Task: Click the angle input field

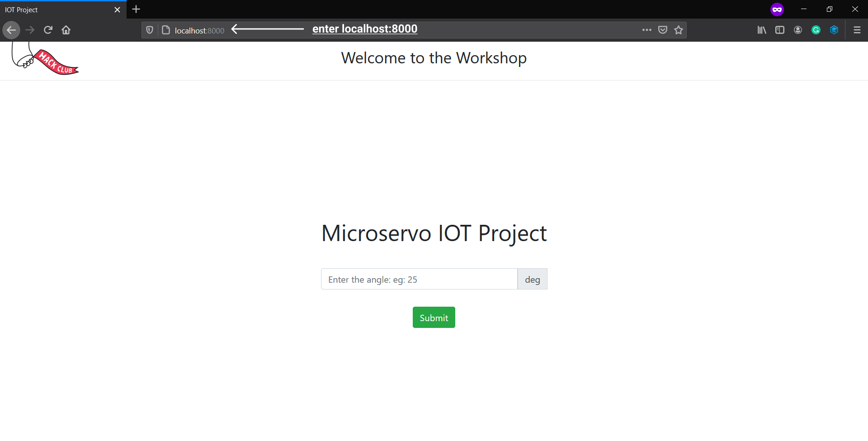Action: [418, 279]
